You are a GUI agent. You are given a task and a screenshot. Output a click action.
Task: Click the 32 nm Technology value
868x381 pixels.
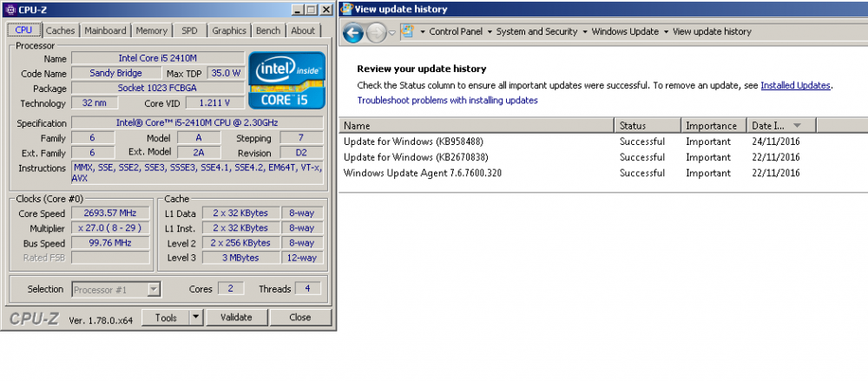(x=95, y=103)
